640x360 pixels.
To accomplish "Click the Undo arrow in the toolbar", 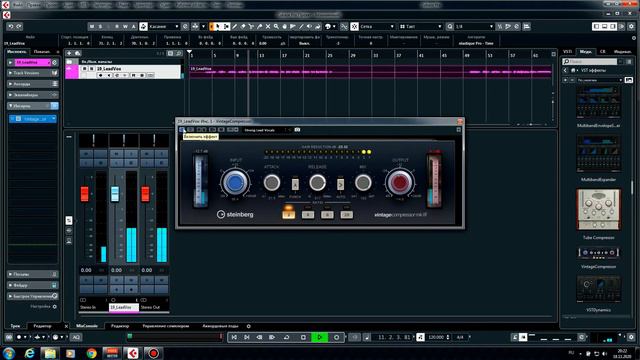I will click(x=11, y=27).
